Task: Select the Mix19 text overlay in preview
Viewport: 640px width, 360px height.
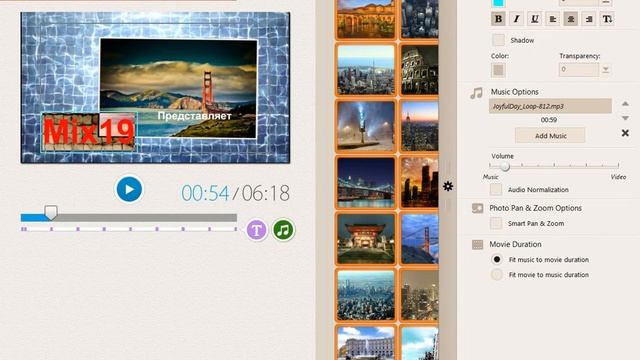Action: tap(89, 132)
